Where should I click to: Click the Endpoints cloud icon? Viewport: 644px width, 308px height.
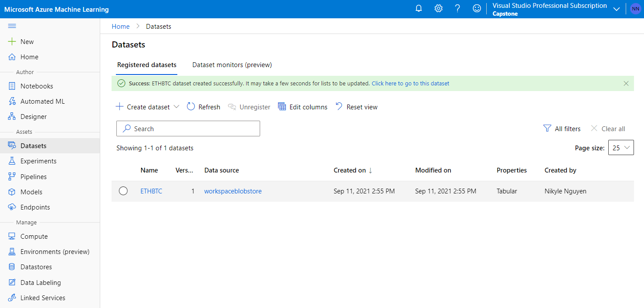[x=12, y=207]
